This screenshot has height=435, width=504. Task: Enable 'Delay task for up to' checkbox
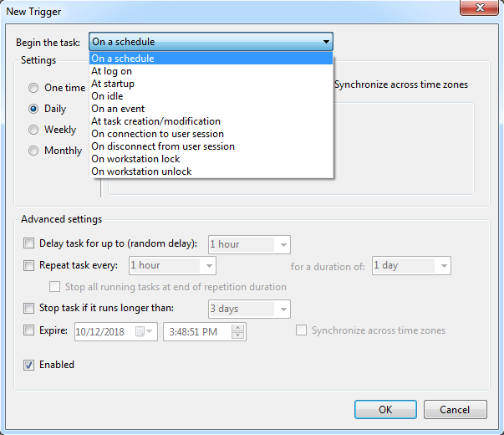pos(28,243)
